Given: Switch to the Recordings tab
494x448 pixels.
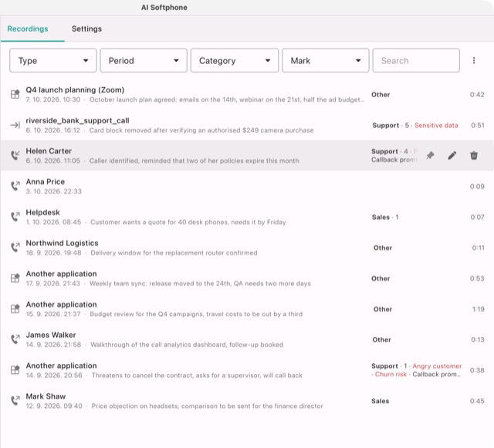Looking at the screenshot, I should click(28, 29).
